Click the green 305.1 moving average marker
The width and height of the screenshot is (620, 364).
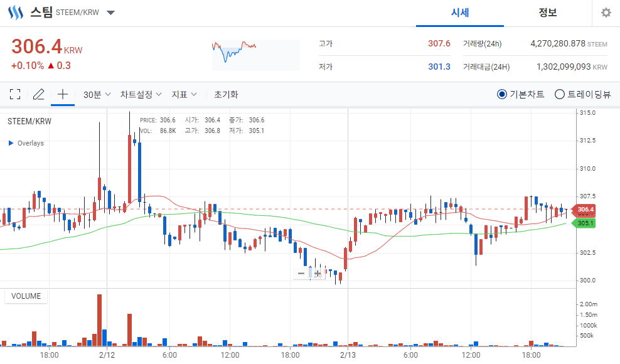click(x=584, y=223)
